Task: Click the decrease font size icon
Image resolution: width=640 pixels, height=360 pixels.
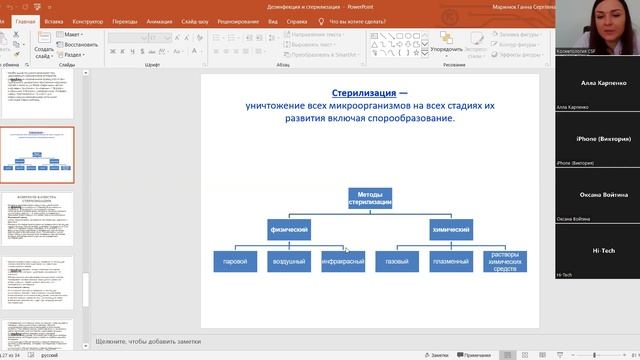Action: [186, 38]
